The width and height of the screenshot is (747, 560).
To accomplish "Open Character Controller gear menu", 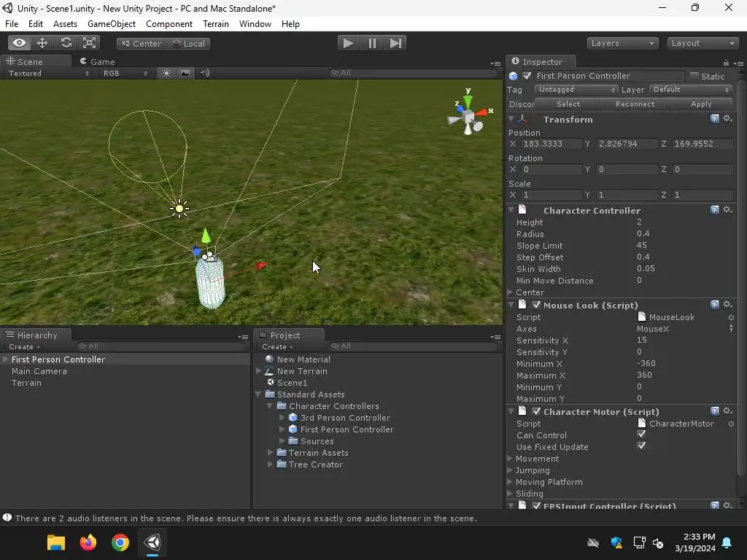I will coord(727,209).
